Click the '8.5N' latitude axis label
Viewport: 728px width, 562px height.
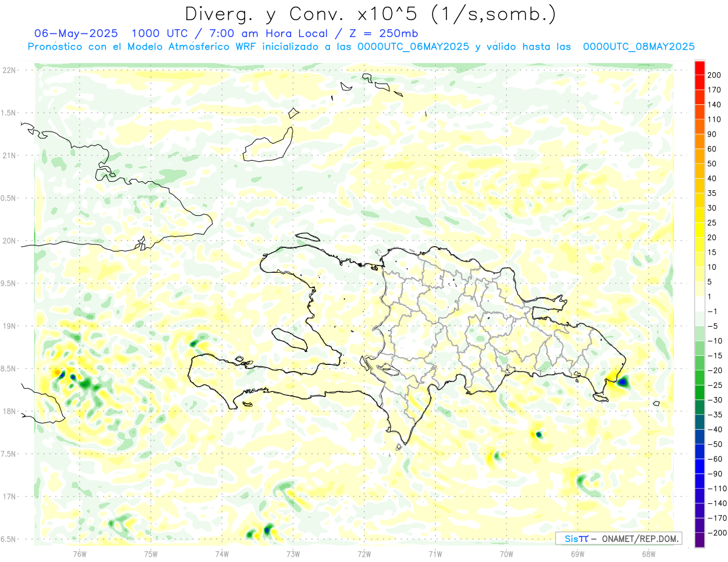coord(9,369)
